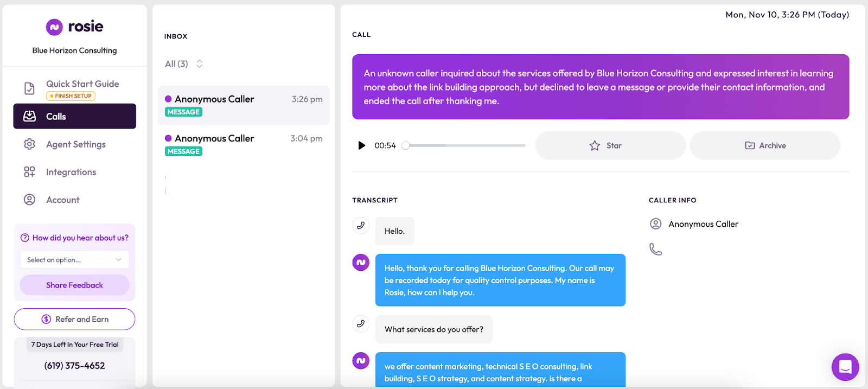Click the FINISH SETUP badge
This screenshot has height=389, width=868.
(71, 96)
